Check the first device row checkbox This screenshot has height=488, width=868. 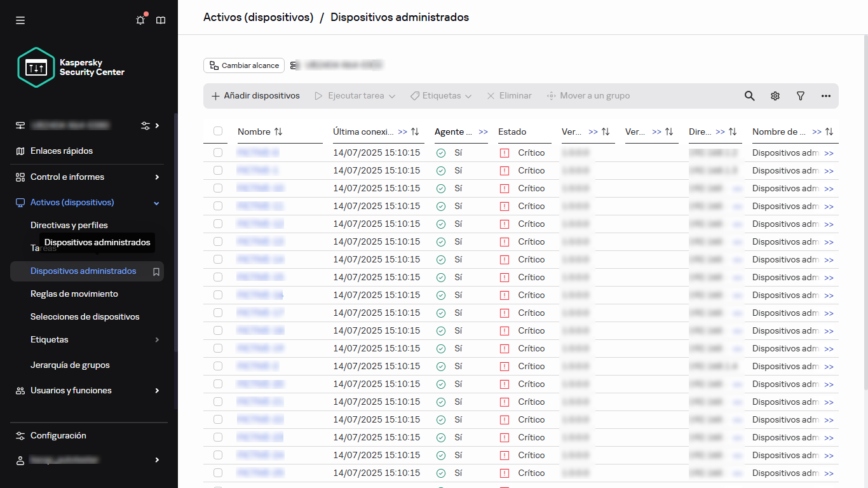218,152
